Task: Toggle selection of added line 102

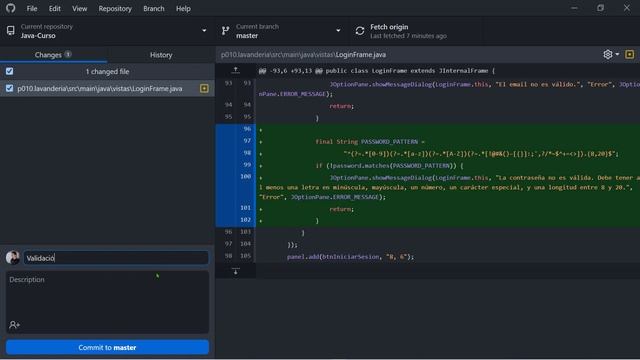Action: tap(236, 220)
